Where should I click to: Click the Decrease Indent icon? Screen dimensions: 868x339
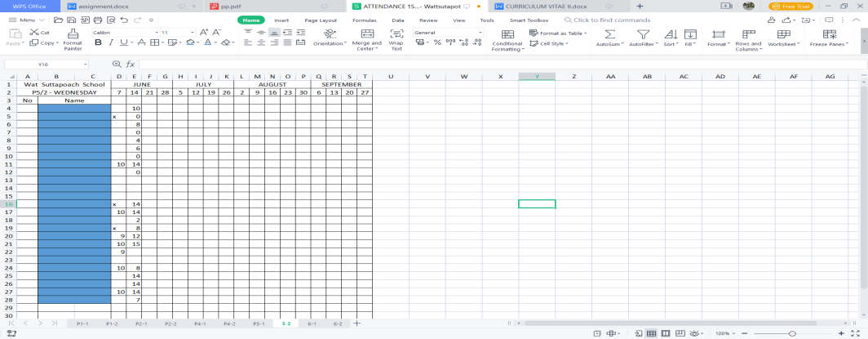[x=287, y=33]
